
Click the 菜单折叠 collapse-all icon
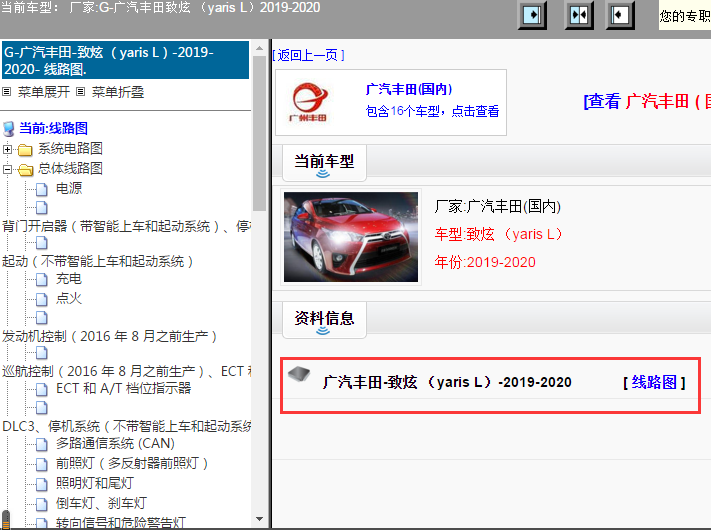(80, 92)
